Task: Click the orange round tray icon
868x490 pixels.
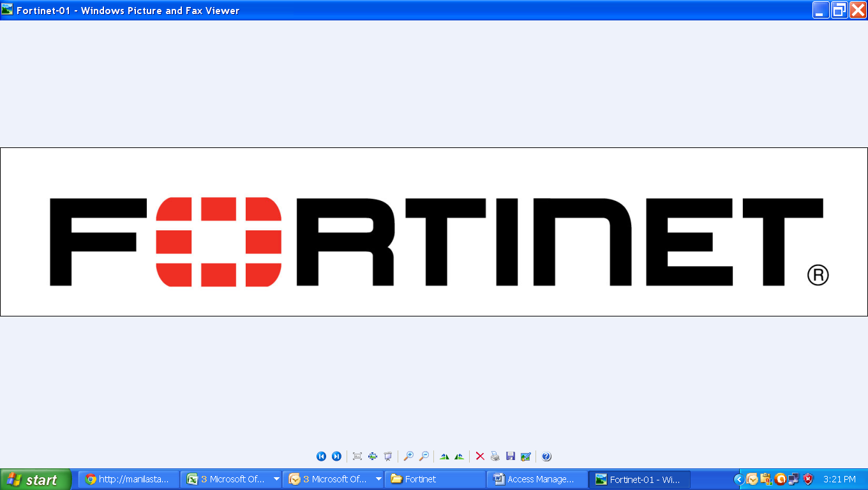Action: point(780,479)
